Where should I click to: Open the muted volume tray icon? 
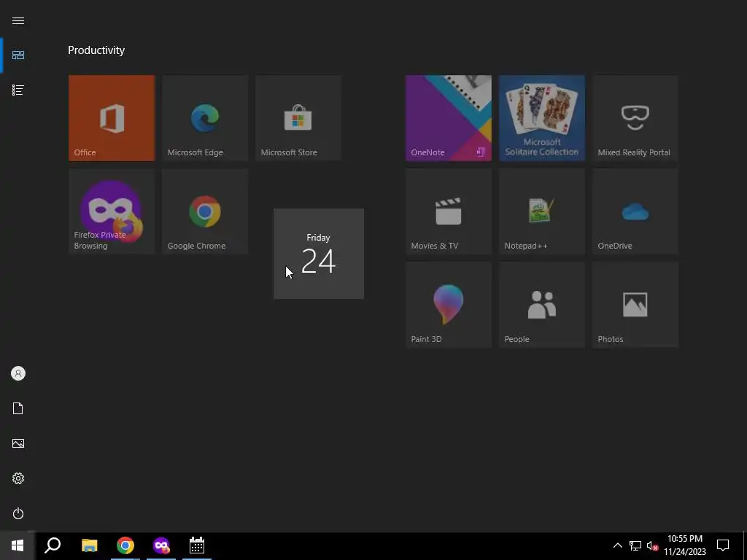coord(652,545)
